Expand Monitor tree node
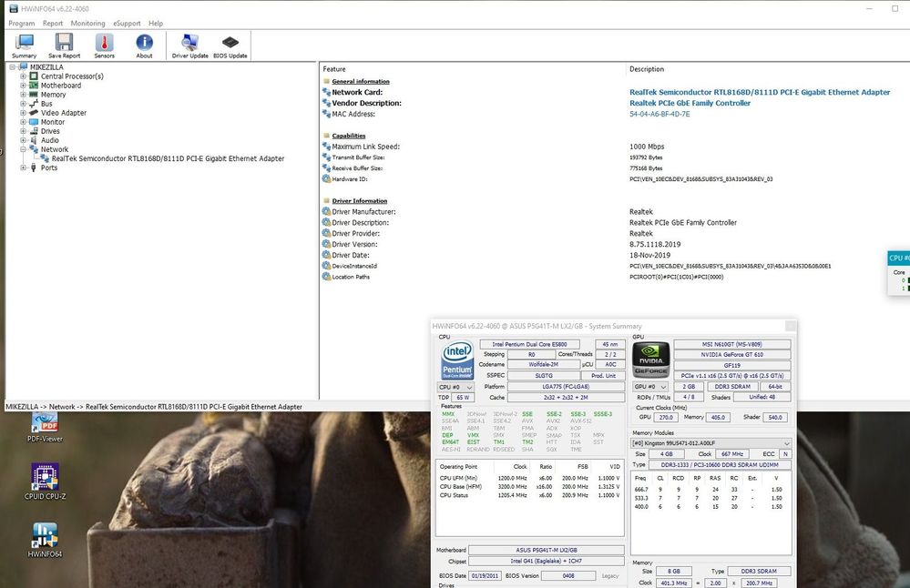The width and height of the screenshot is (910, 588). [x=23, y=122]
